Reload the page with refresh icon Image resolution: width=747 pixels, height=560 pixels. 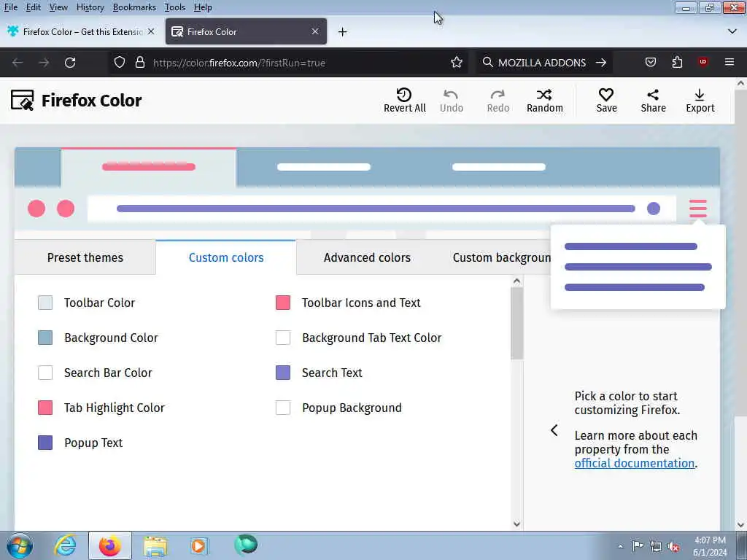click(x=70, y=63)
